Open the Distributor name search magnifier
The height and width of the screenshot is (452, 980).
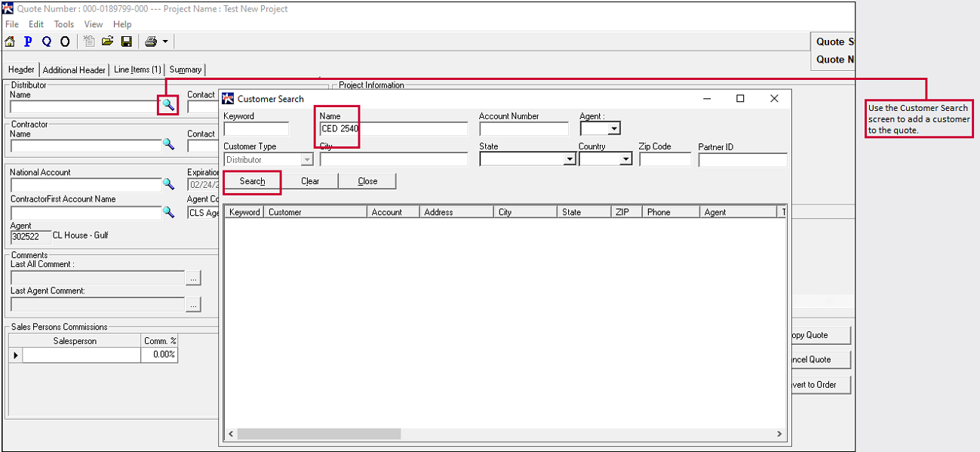[x=168, y=106]
